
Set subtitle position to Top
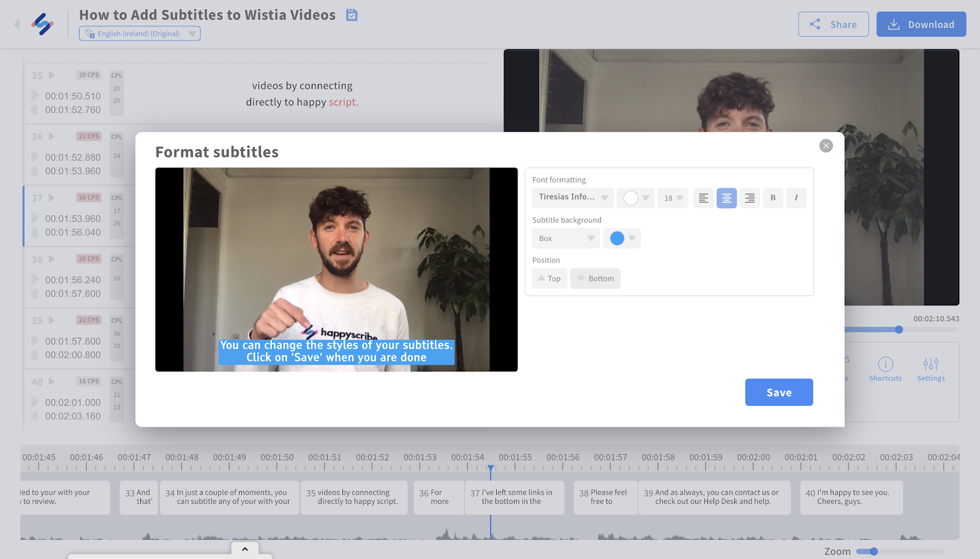pyautogui.click(x=549, y=278)
